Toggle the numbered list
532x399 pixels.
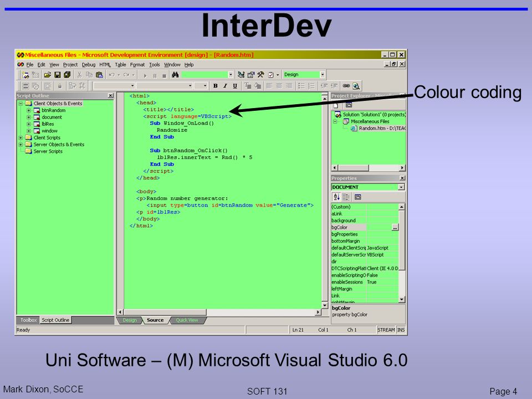pyautogui.click(x=311, y=86)
